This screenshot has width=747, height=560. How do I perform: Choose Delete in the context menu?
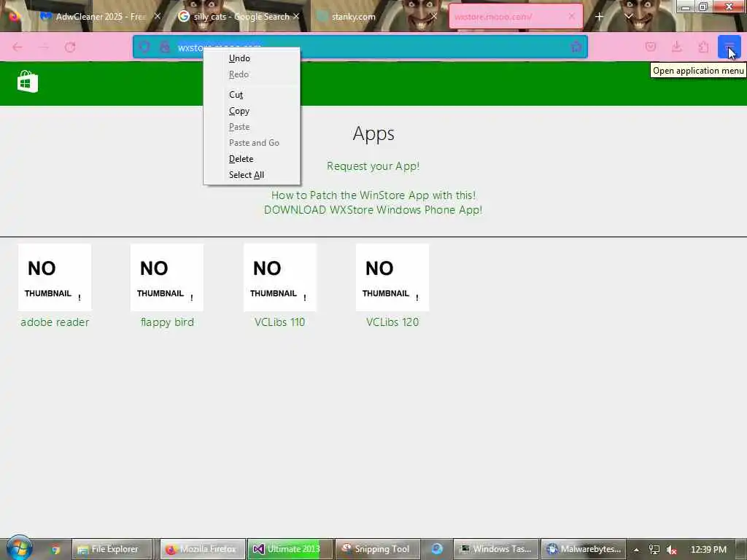pos(252,159)
